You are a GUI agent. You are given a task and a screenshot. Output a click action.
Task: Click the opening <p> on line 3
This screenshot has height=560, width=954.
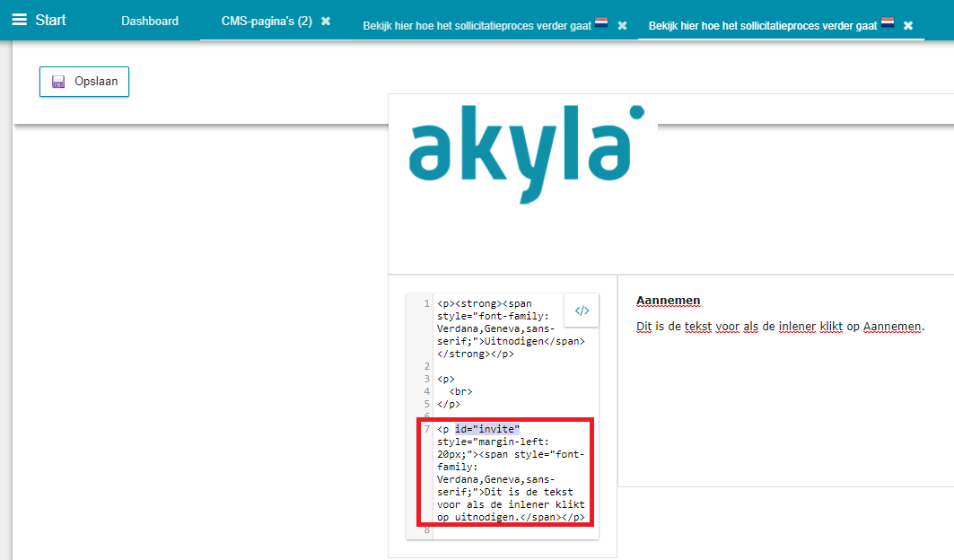[x=446, y=380]
